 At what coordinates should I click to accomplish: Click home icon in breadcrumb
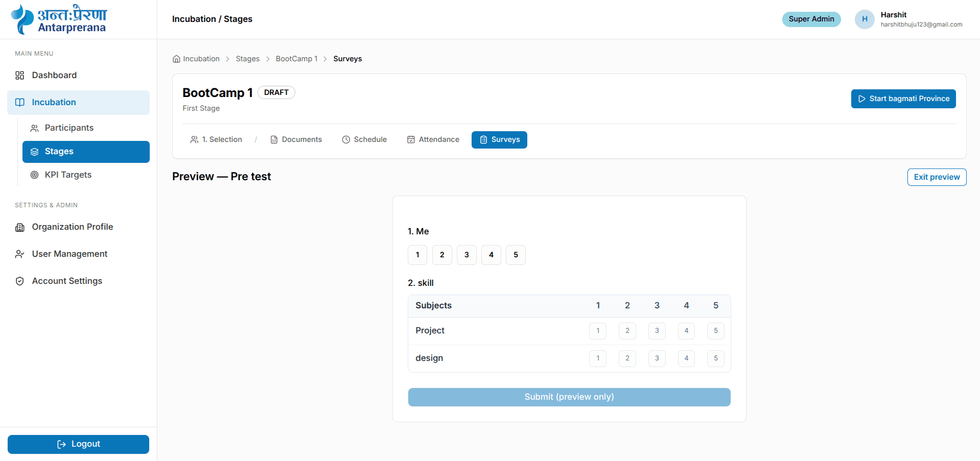176,59
